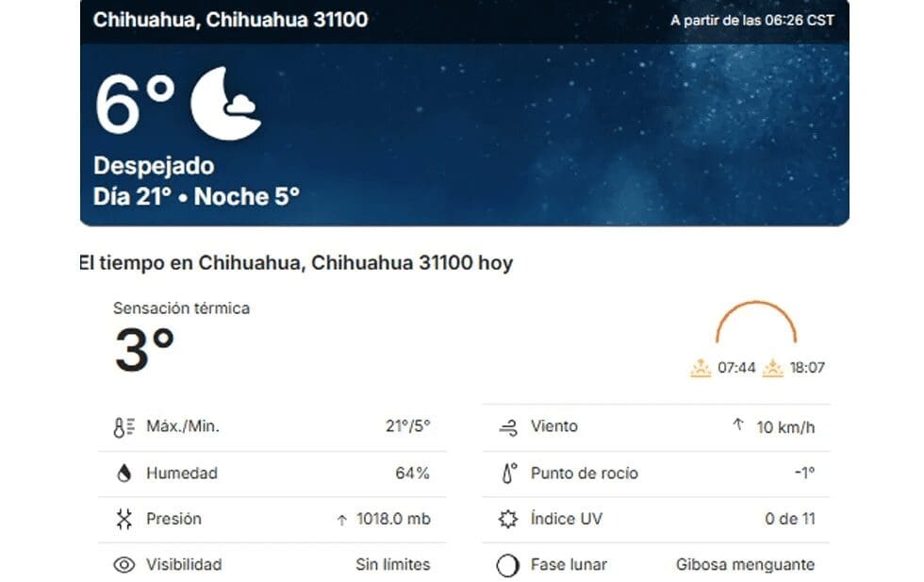
Task: Select the UV index sun icon
Action: (x=508, y=518)
